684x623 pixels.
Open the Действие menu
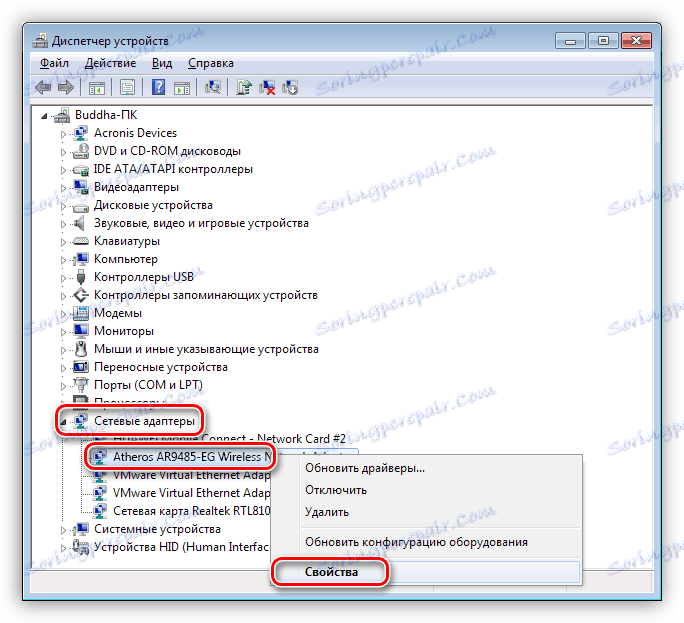pos(110,63)
